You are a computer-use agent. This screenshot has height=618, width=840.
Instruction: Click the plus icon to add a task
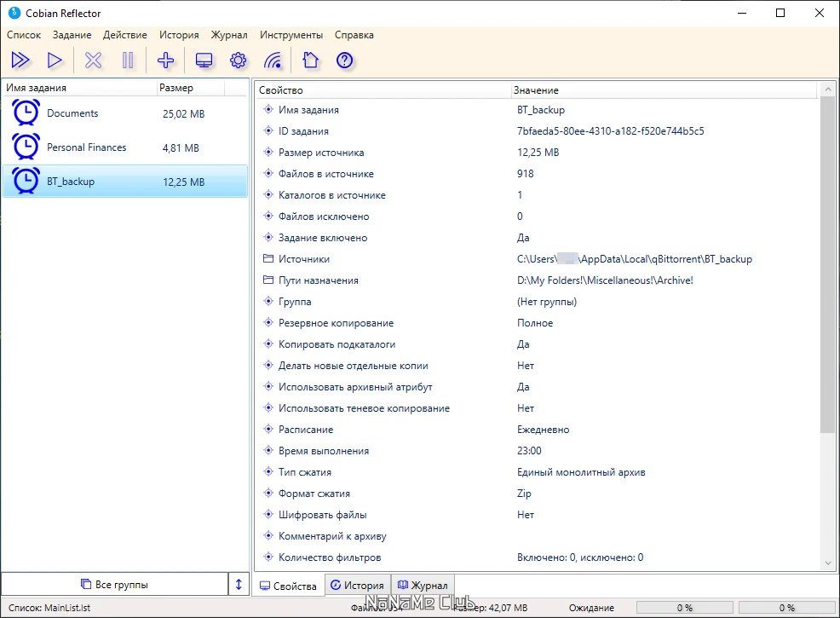tap(166, 61)
